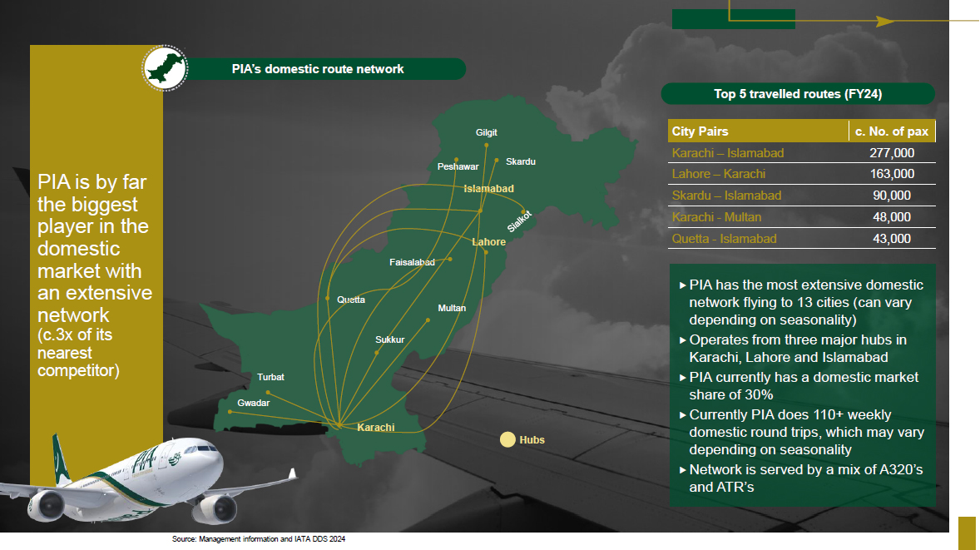Click the bullet about flying to 13 cities
The height and width of the screenshot is (550, 980).
click(x=801, y=302)
